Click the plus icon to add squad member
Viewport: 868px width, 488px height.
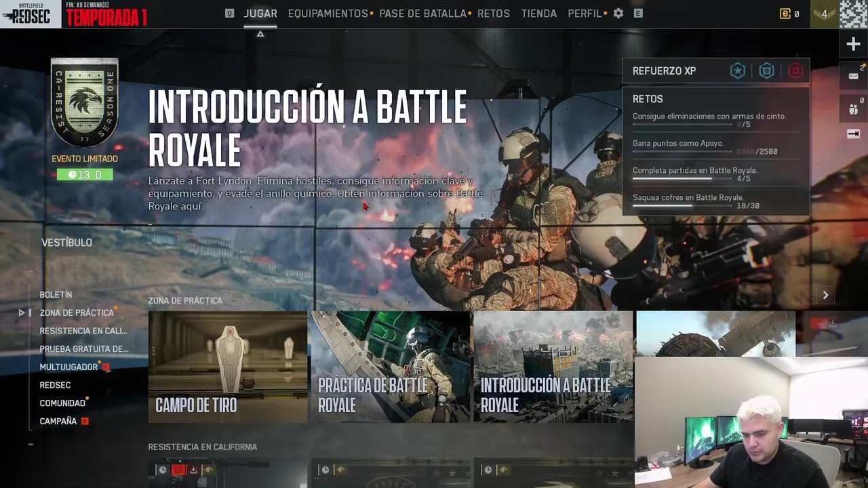tap(853, 44)
